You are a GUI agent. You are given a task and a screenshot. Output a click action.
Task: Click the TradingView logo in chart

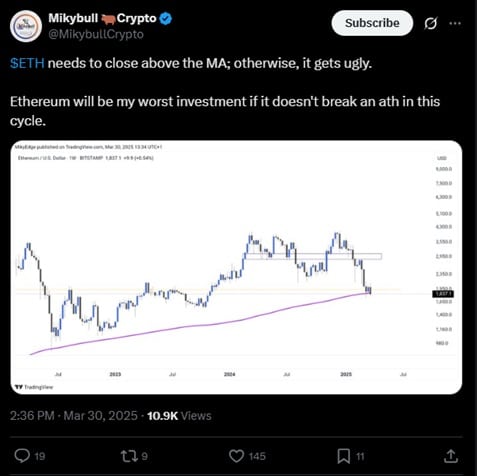point(34,387)
